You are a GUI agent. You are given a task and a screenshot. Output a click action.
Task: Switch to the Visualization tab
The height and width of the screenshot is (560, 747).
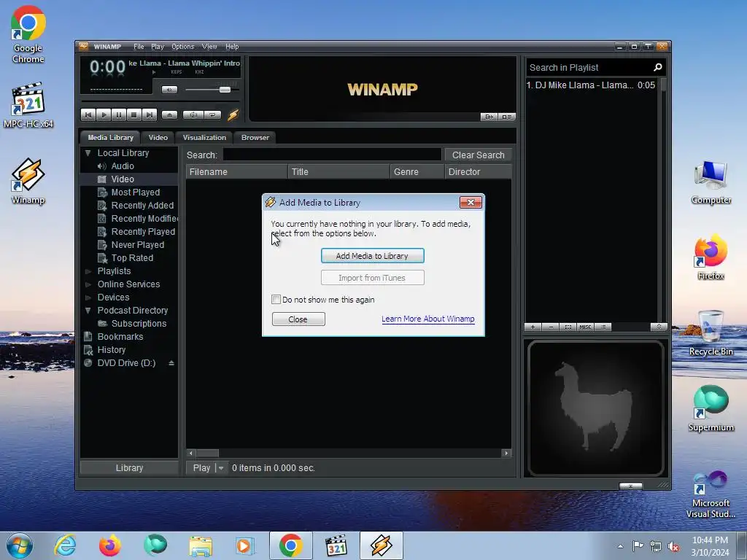click(204, 137)
